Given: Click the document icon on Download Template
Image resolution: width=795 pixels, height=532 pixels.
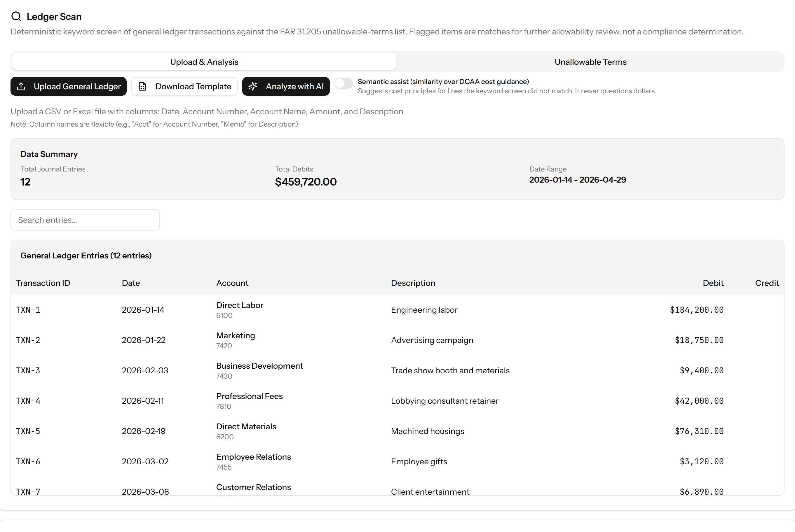Looking at the screenshot, I should (x=143, y=87).
